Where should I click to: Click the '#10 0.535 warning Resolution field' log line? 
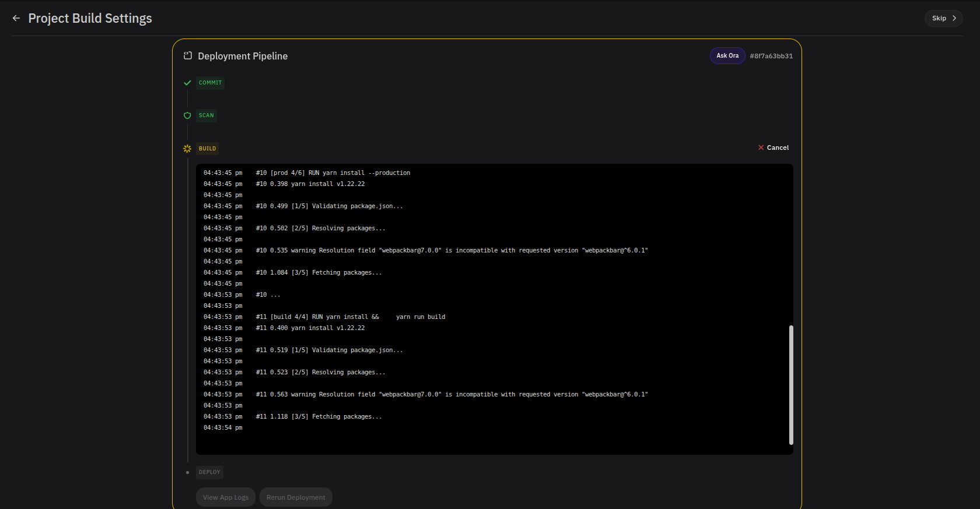(452, 251)
